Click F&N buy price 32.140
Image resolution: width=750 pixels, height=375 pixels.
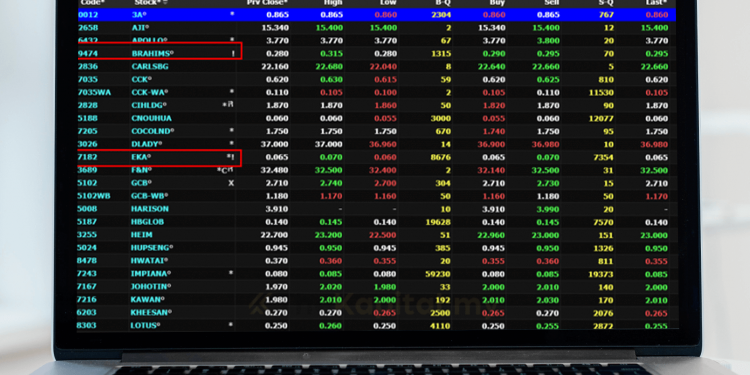click(491, 170)
